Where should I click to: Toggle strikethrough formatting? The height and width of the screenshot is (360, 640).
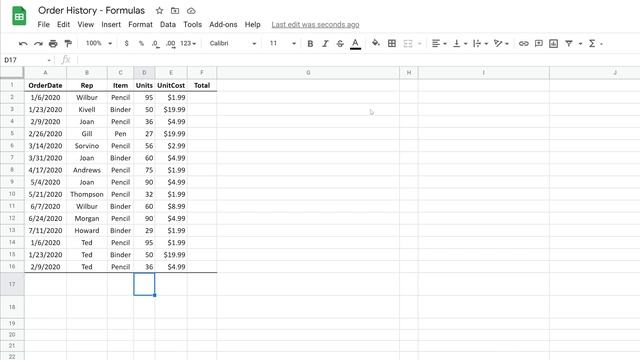340,43
